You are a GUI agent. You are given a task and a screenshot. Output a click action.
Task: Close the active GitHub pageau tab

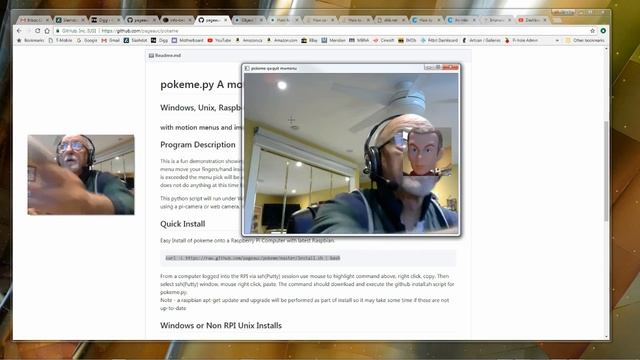click(225, 20)
